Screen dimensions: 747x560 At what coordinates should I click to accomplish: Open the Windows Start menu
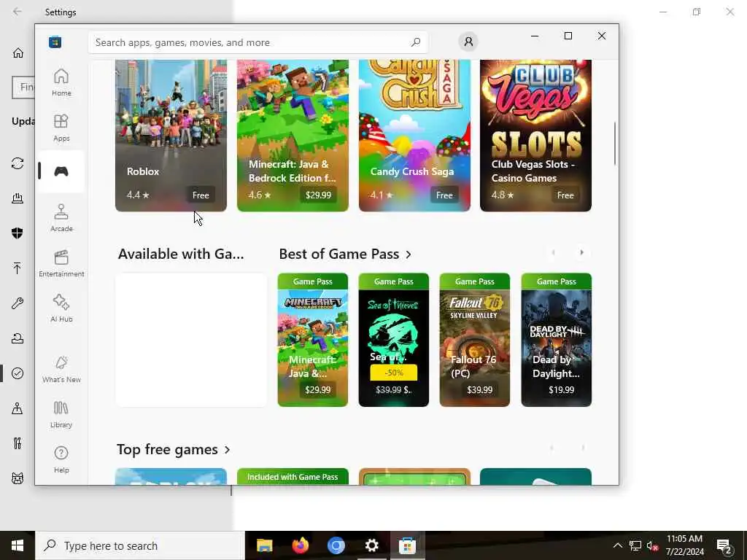(18, 545)
